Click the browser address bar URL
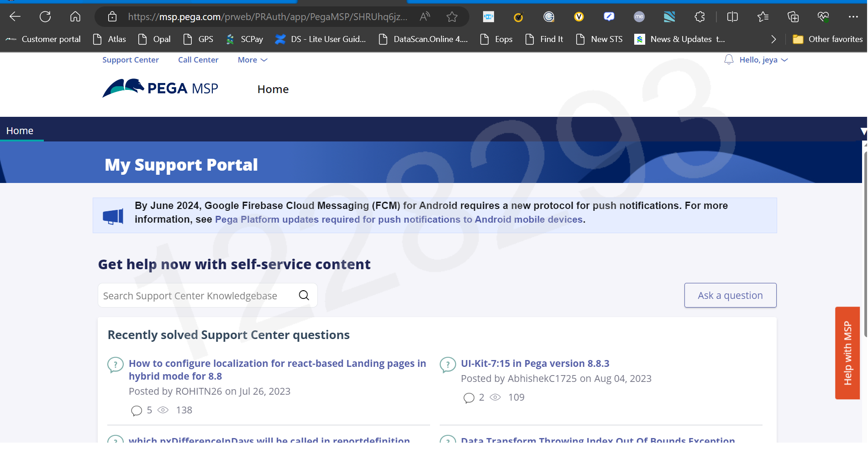This screenshot has width=868, height=449. [x=267, y=17]
